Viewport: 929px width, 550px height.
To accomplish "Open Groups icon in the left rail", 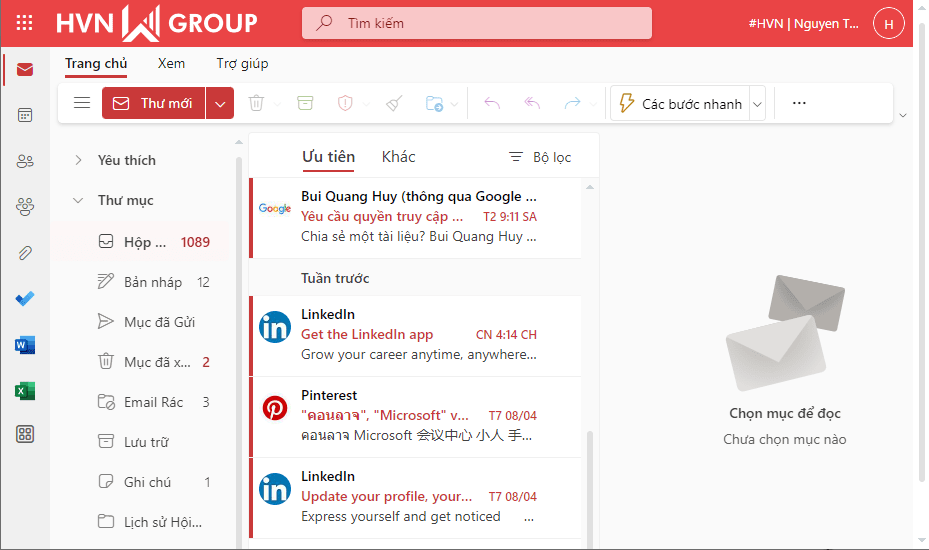I will 25,206.
